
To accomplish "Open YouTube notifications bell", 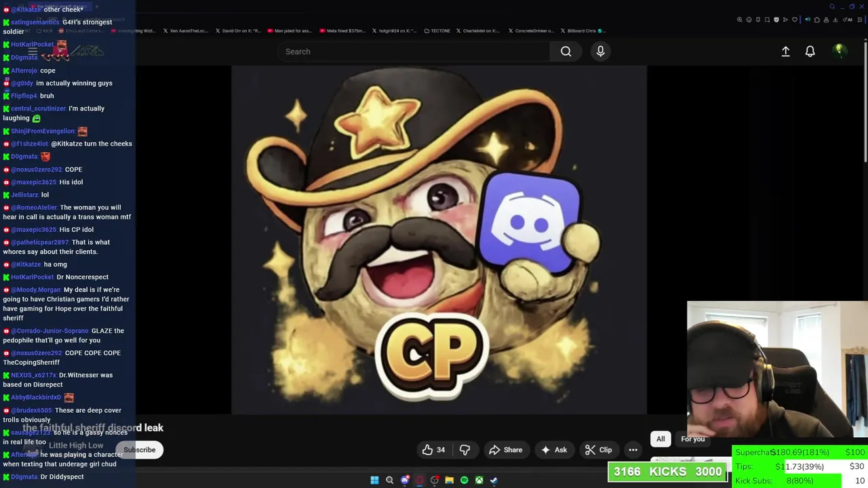I will (x=810, y=52).
